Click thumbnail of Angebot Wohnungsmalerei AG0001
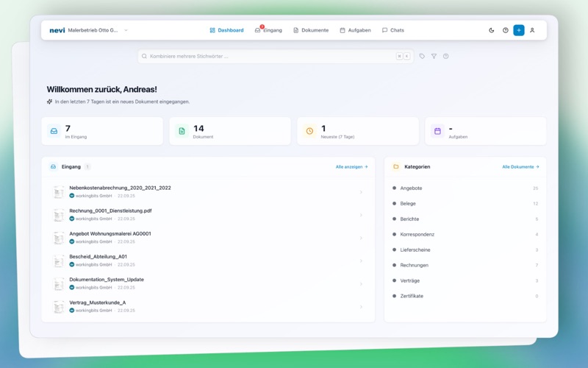 59,238
